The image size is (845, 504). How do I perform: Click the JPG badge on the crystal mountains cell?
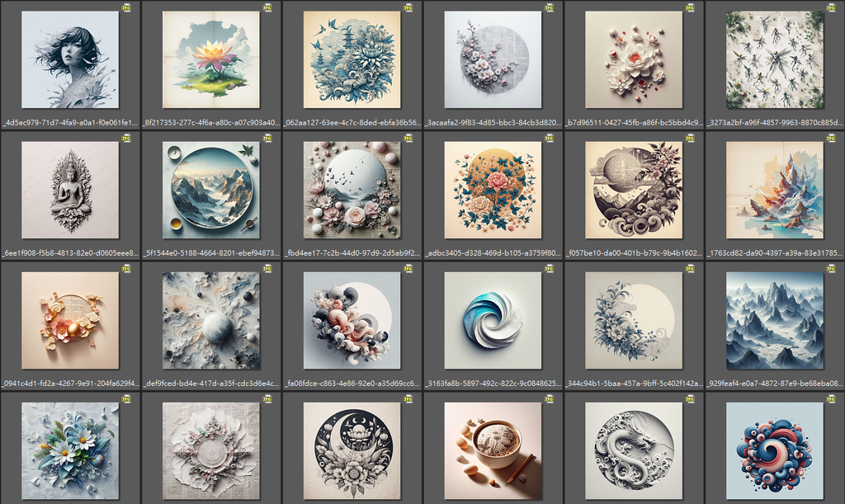click(831, 139)
